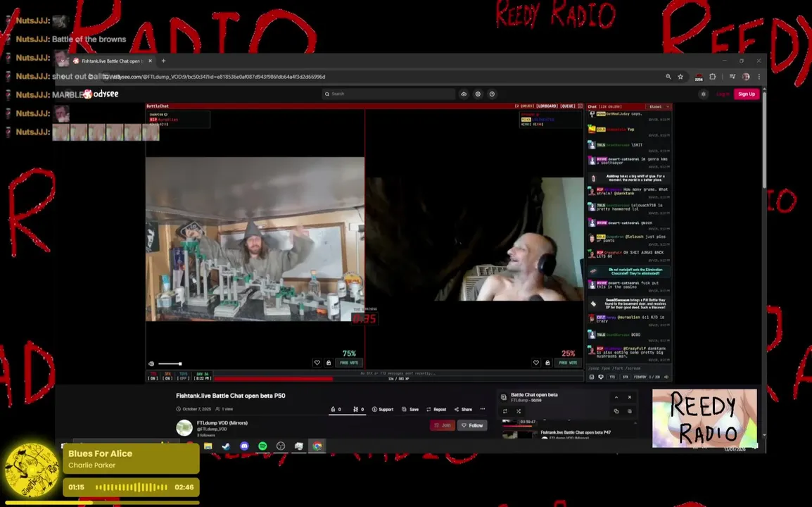Toggle playlist shuffle icon
This screenshot has width=812, height=507.
coord(519,411)
